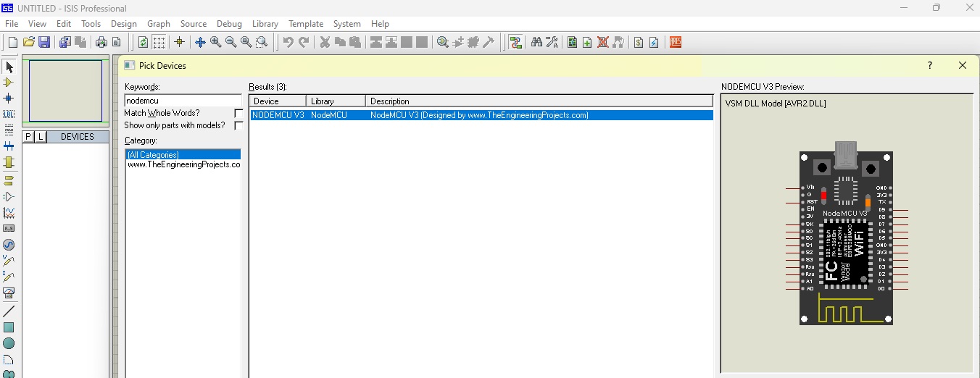980x378 pixels.
Task: Save the design with the floppy disk icon
Action: pyautogui.click(x=44, y=42)
